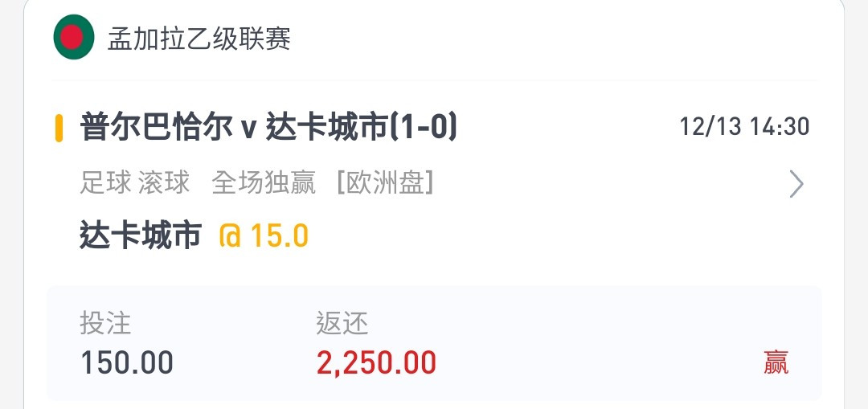Click the 全场独赢 market label
Image resolution: width=868 pixels, height=409 pixels.
[264, 182]
